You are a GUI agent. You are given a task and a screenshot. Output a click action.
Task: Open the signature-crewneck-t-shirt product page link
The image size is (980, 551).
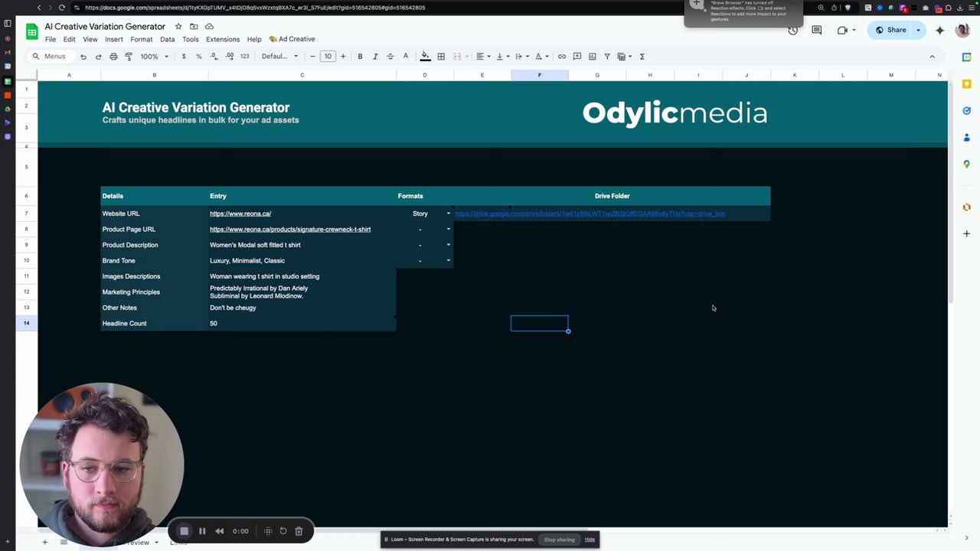tap(290, 230)
